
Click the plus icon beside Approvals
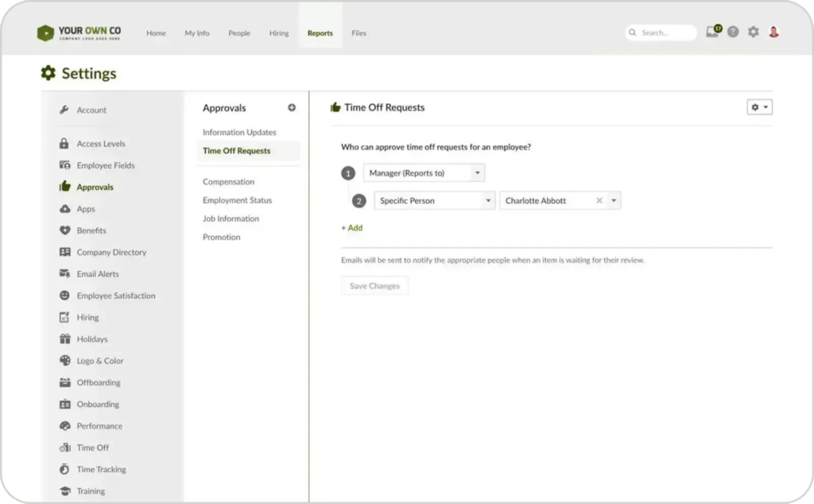pos(292,108)
